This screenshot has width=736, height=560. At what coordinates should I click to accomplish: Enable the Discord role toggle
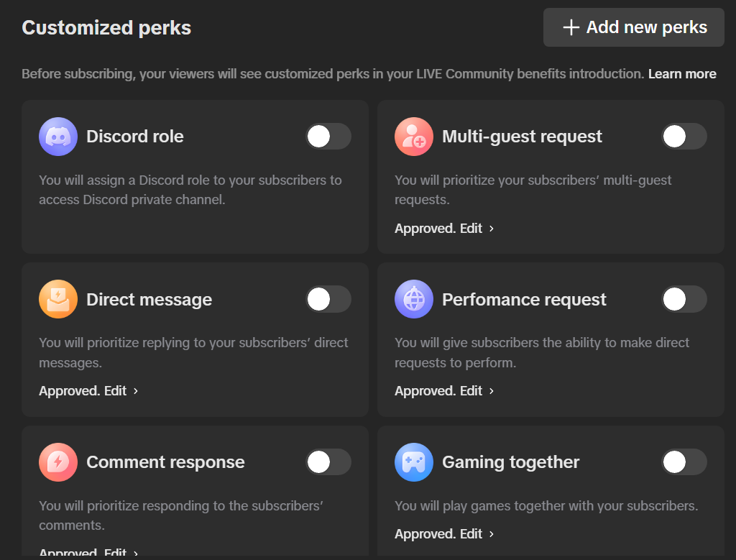point(328,137)
